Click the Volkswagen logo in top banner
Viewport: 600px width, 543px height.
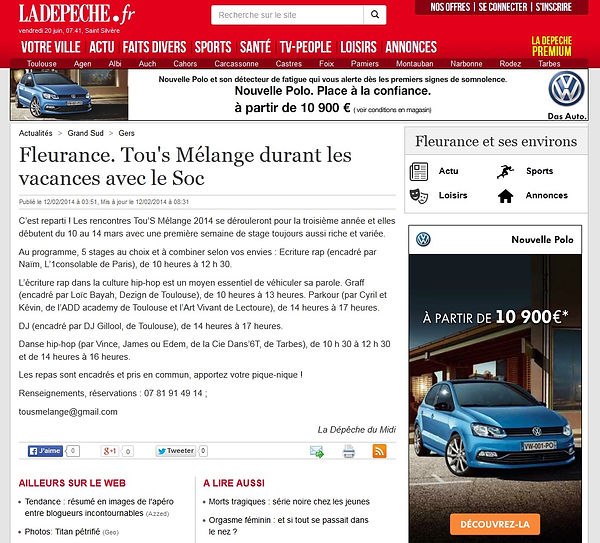[566, 89]
